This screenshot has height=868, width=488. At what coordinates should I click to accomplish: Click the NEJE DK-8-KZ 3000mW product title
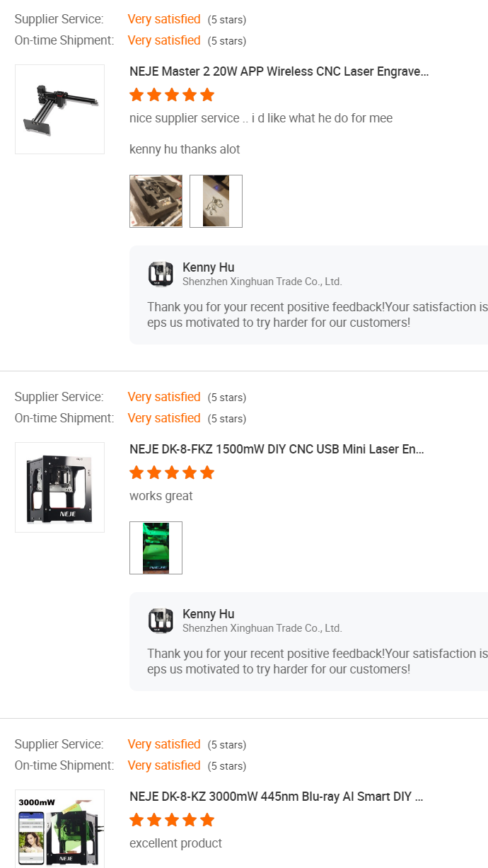point(276,797)
